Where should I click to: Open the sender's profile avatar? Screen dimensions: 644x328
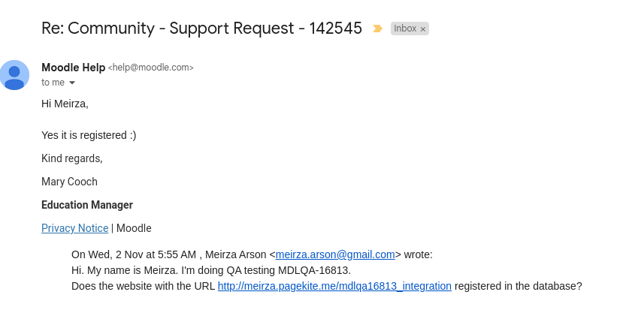click(x=14, y=75)
